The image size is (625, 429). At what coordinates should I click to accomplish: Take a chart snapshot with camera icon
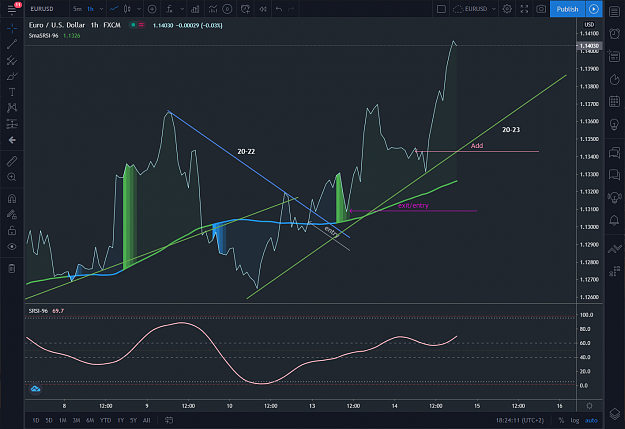(x=541, y=9)
